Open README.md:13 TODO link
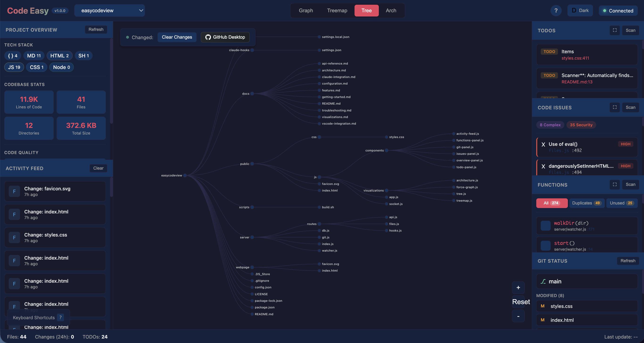The image size is (644, 343). [x=577, y=82]
